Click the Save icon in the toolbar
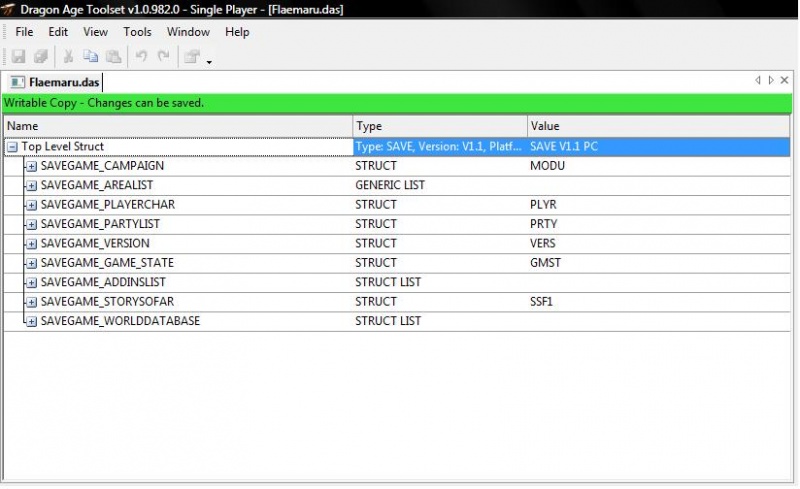 (18, 58)
